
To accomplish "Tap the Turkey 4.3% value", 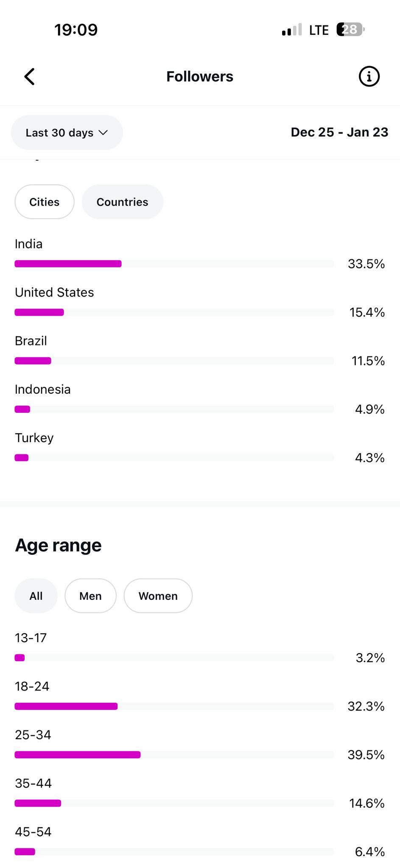I will point(369,458).
